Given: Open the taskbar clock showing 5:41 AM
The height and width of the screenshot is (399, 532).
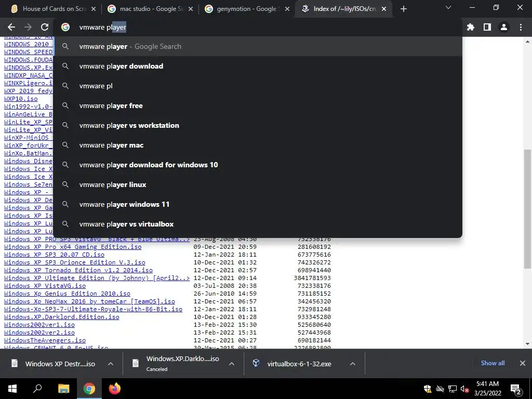Looking at the screenshot, I should [487, 389].
